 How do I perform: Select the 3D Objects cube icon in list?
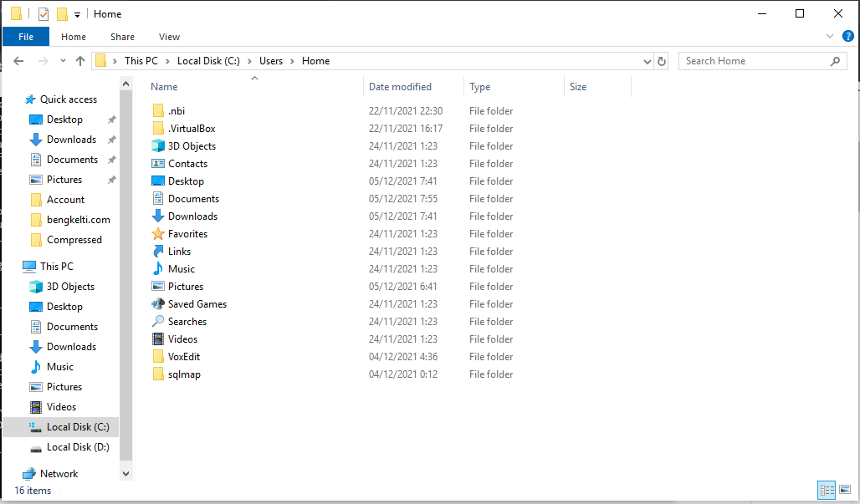click(158, 145)
